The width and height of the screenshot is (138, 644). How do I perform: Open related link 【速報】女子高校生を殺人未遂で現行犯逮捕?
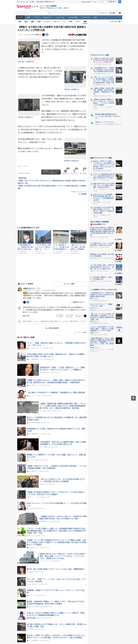click(x=52, y=187)
